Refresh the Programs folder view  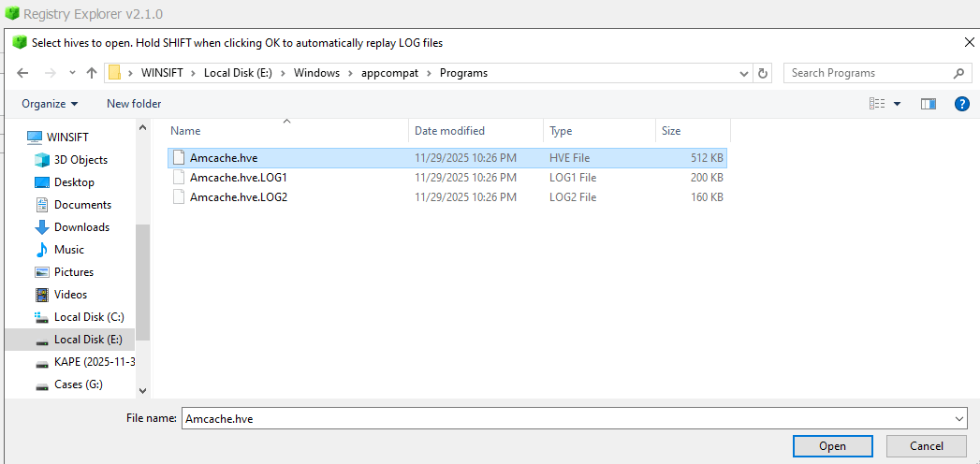(x=763, y=73)
